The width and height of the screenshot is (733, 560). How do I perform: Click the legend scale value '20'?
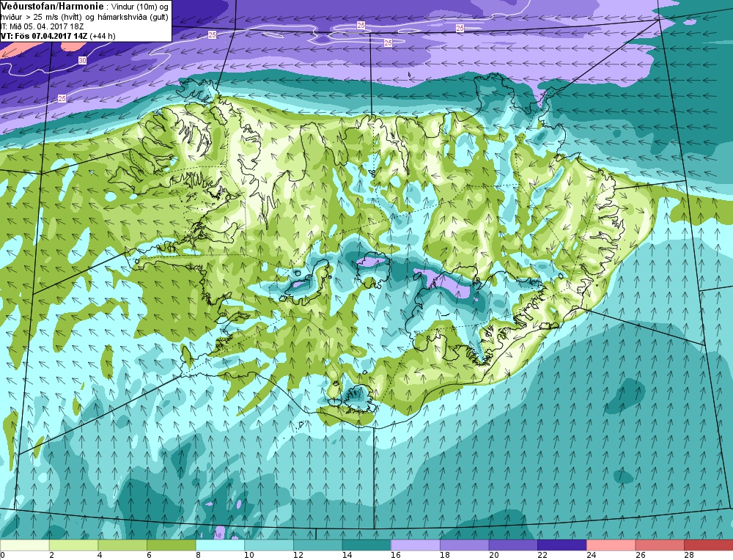pos(493,556)
